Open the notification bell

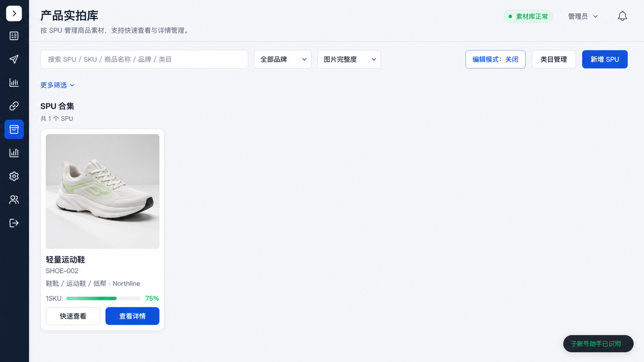point(622,16)
